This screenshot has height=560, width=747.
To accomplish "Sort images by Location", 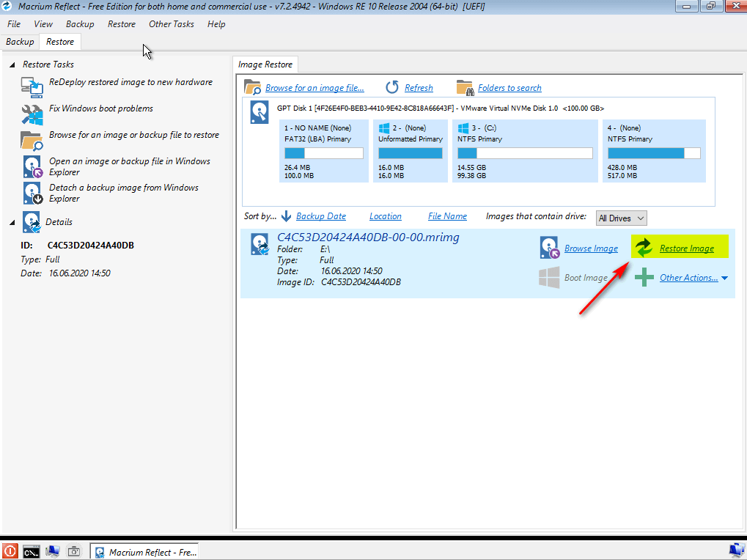I will point(386,216).
